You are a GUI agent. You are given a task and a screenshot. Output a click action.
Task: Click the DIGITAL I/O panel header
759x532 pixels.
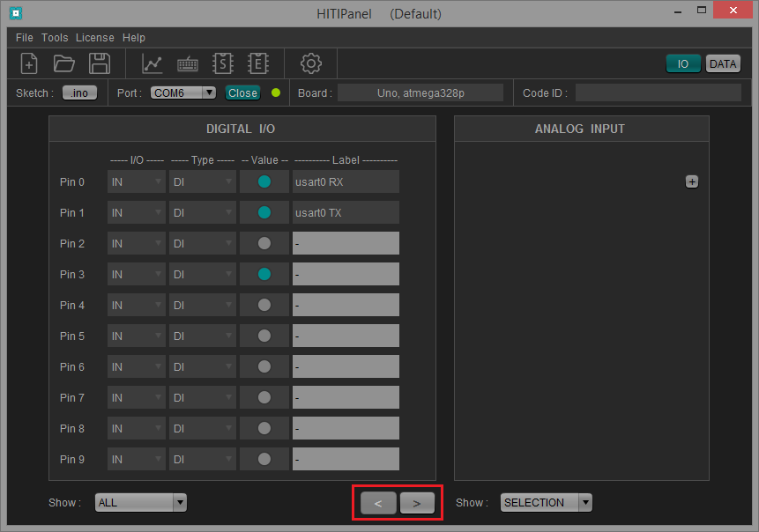242,129
